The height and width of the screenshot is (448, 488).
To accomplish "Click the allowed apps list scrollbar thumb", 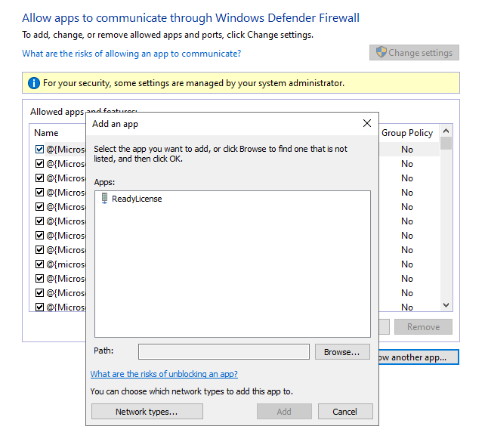I will [x=446, y=144].
